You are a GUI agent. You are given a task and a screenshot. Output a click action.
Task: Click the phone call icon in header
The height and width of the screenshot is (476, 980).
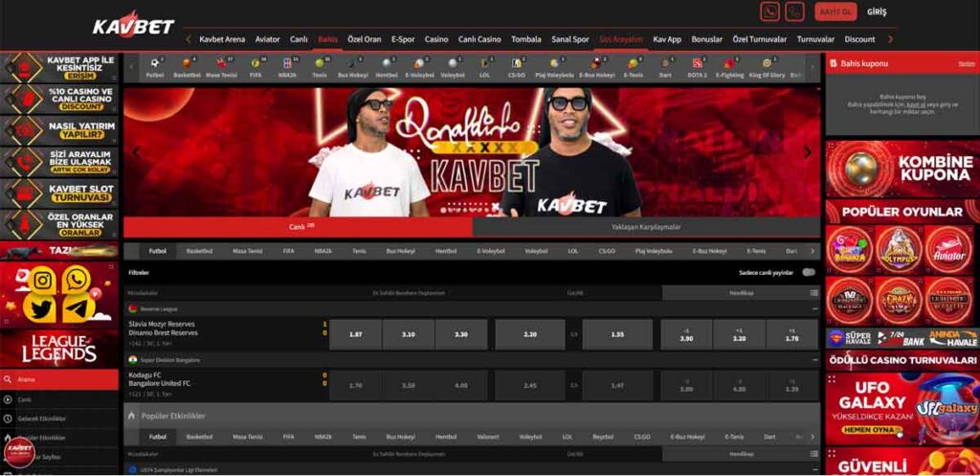pyautogui.click(x=794, y=11)
